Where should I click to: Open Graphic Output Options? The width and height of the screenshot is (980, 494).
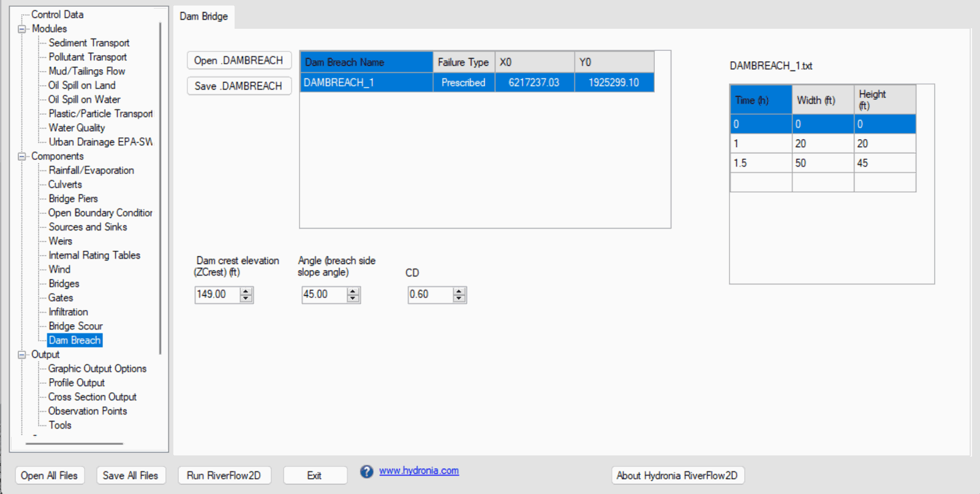(x=97, y=368)
